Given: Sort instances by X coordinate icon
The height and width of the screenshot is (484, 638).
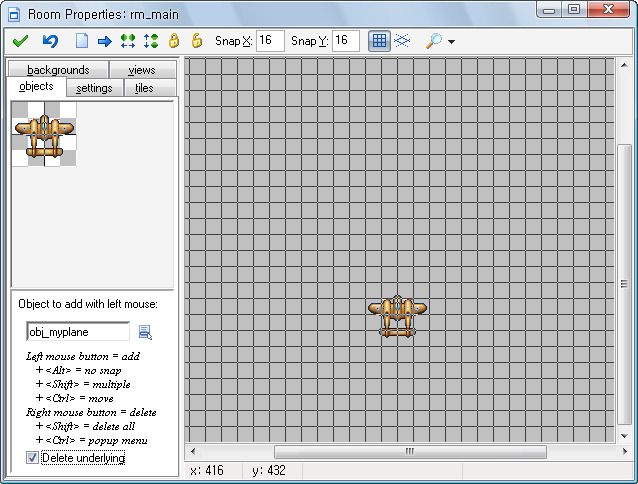Looking at the screenshot, I should click(x=128, y=41).
